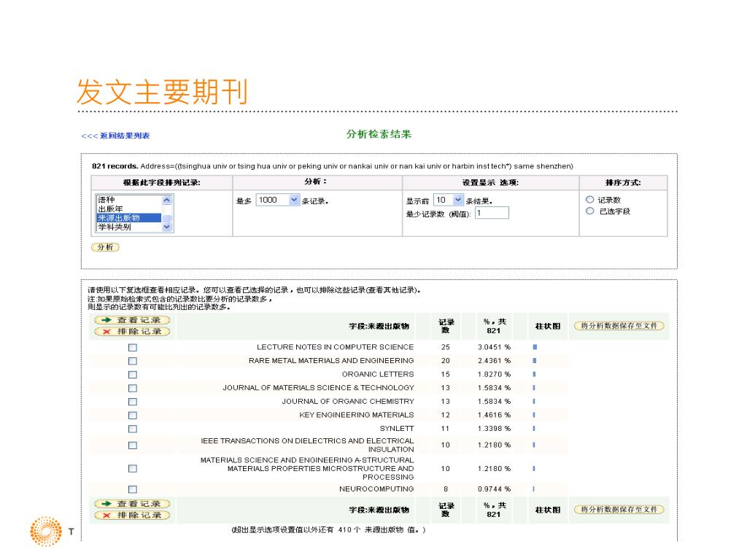747x560 pixels.
Task: Open the 显示前 10 results dropdown
Action: [449, 200]
